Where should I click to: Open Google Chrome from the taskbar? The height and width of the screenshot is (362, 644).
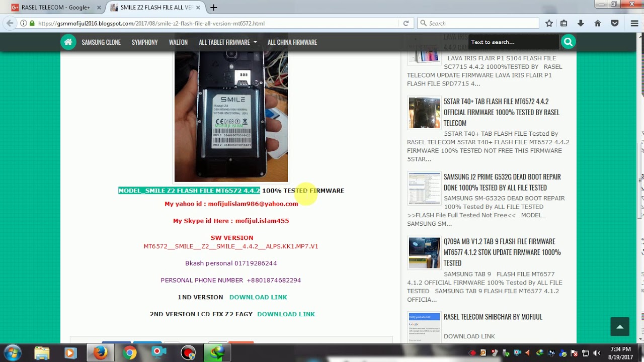129,353
